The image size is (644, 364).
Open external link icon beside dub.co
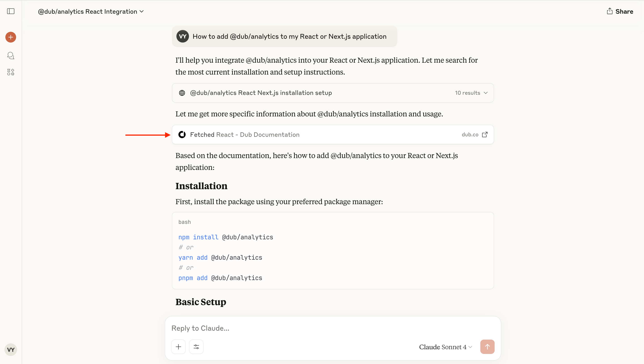[x=485, y=135]
